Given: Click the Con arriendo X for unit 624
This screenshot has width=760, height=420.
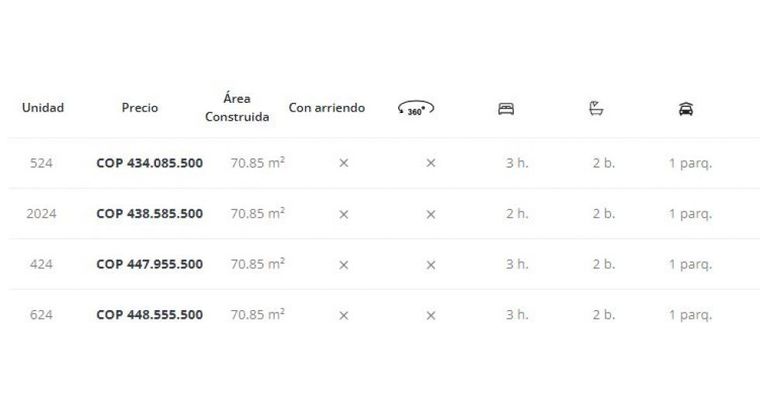Looking at the screenshot, I should tap(344, 315).
